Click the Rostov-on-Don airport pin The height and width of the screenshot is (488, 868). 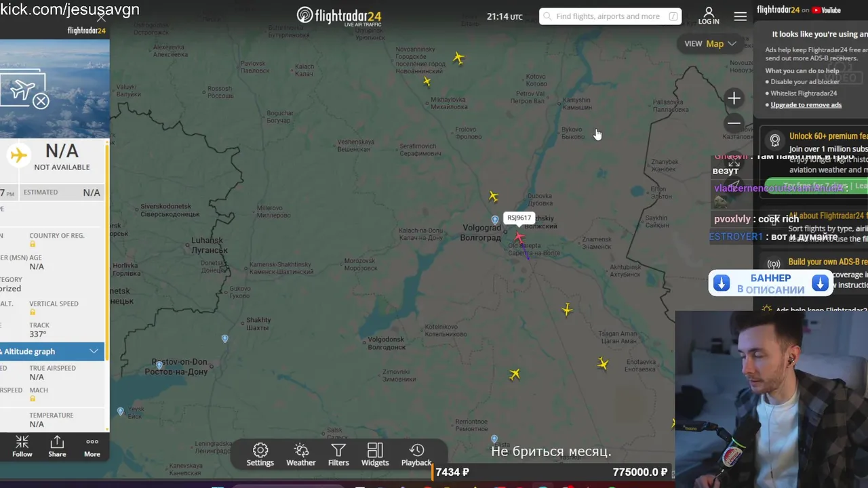[159, 365]
